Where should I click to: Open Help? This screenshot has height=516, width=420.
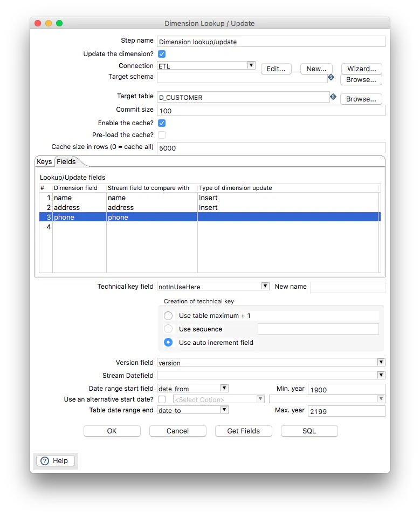55,461
